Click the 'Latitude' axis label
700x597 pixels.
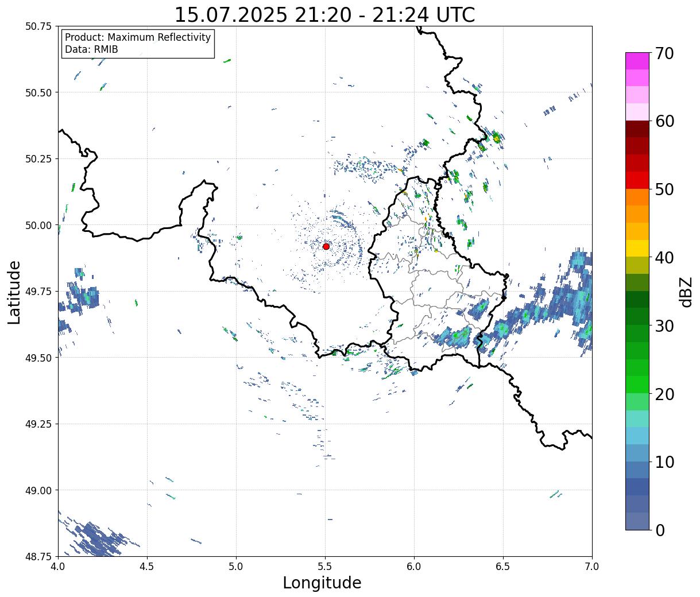click(x=14, y=292)
